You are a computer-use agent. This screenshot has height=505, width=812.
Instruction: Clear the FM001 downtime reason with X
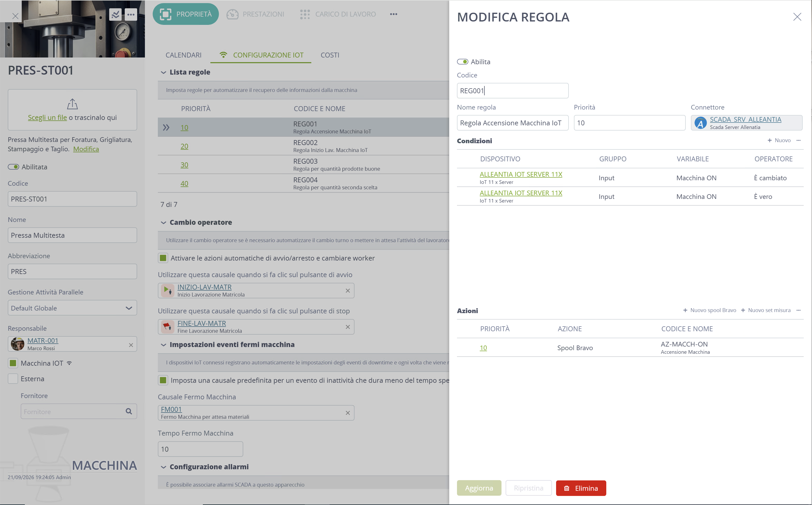click(348, 413)
